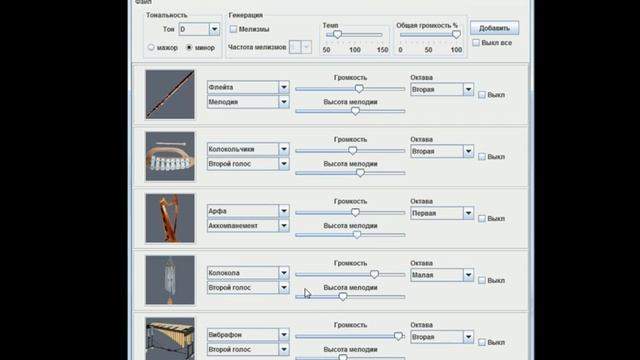Click the Арфа row Громкость slider
The image size is (640, 360).
(350, 213)
